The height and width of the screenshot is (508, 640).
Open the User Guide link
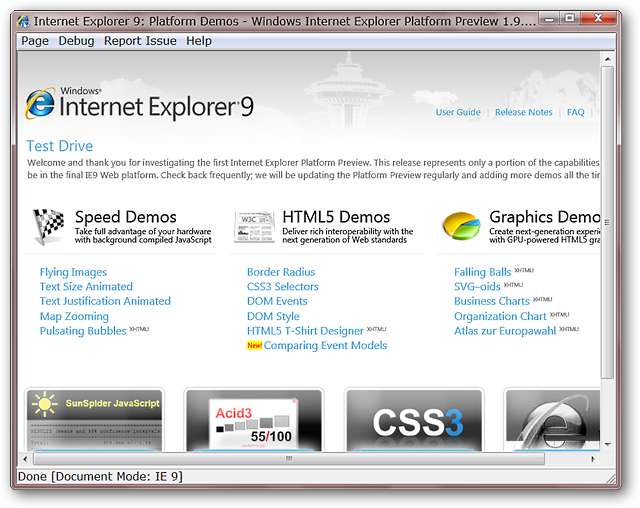click(458, 112)
